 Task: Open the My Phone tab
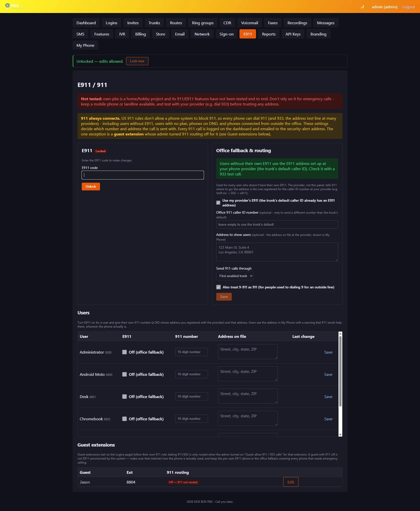[x=85, y=45]
